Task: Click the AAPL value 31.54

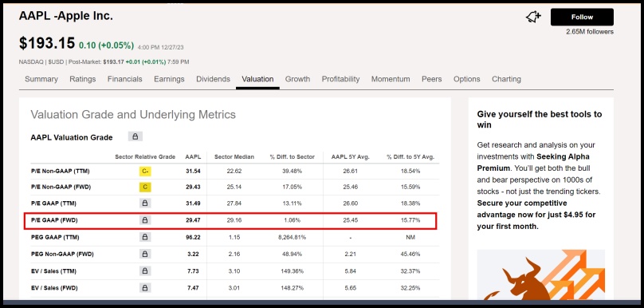Action: pos(193,171)
